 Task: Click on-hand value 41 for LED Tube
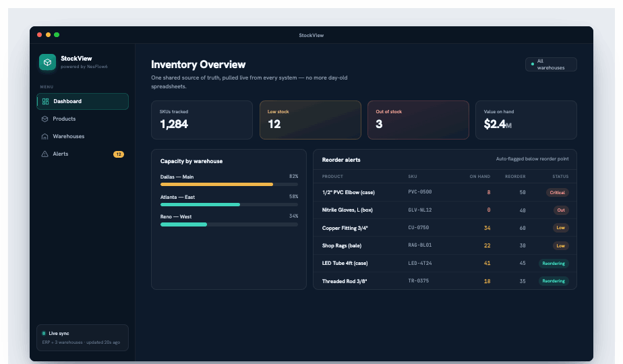tap(487, 263)
